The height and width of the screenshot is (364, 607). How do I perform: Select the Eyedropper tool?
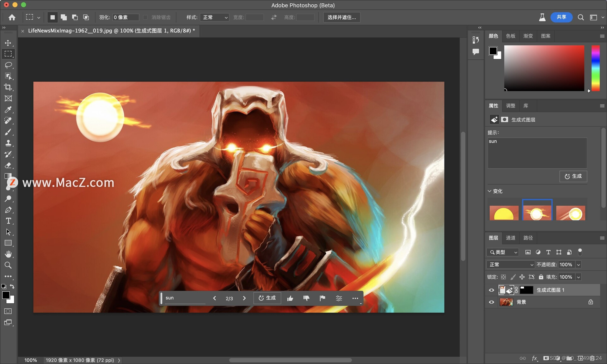click(x=8, y=110)
